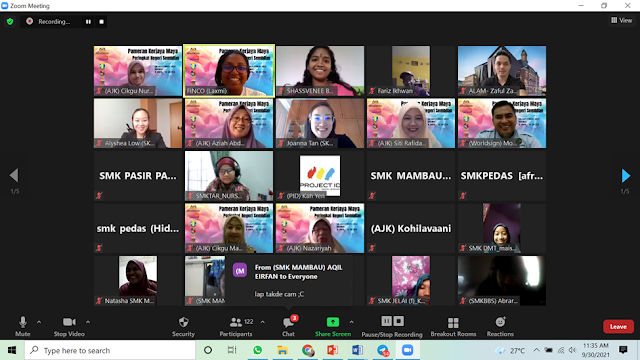The height and width of the screenshot is (360, 640).
Task: Open Telegram from taskbar
Action: pyautogui.click(x=383, y=350)
